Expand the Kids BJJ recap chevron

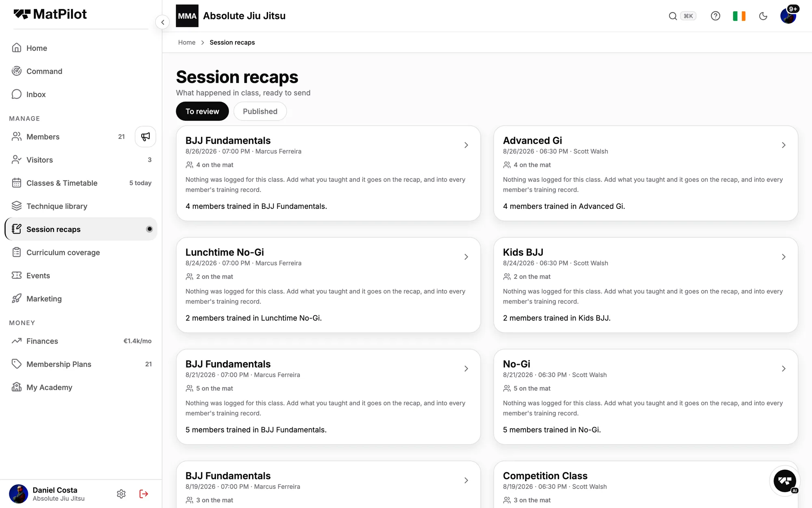tap(784, 257)
